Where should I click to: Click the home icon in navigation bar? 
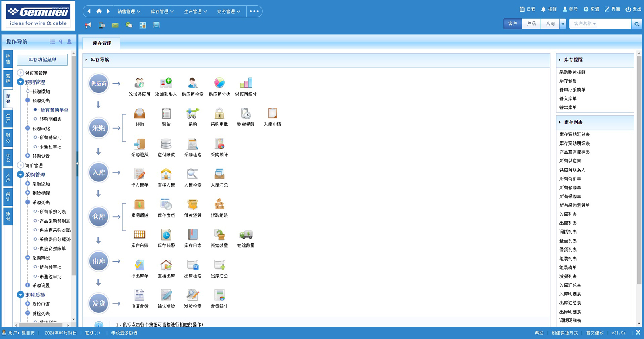[99, 11]
